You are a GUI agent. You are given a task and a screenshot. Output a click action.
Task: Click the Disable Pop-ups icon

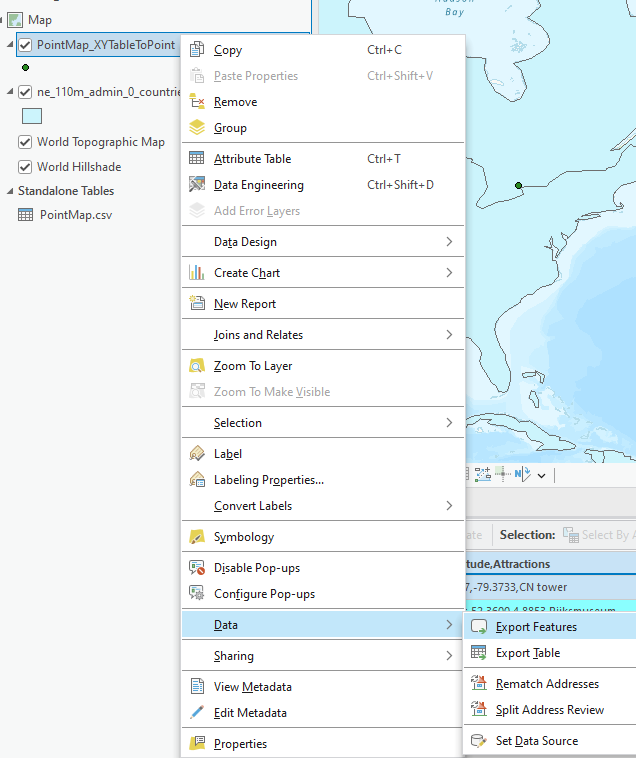point(197,568)
